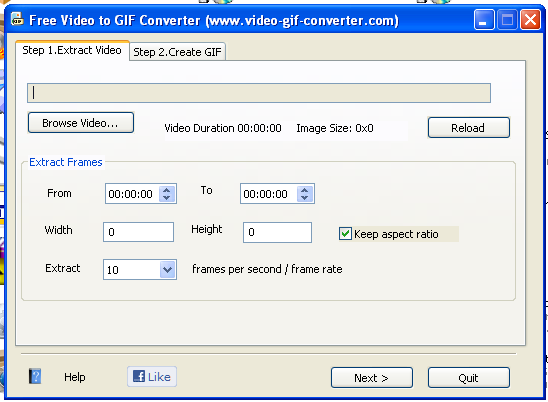Go to the next step with Next >
This screenshot has width=548, height=402.
point(372,378)
